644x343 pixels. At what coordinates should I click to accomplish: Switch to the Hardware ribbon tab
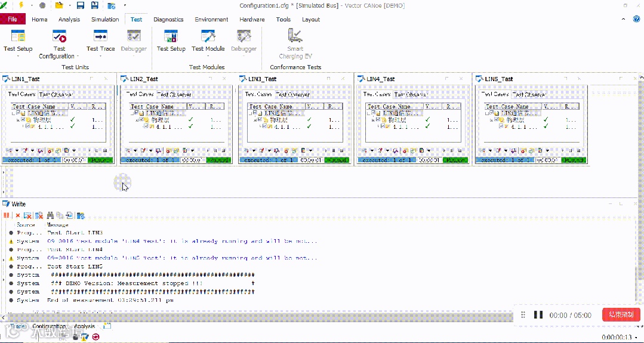(252, 19)
